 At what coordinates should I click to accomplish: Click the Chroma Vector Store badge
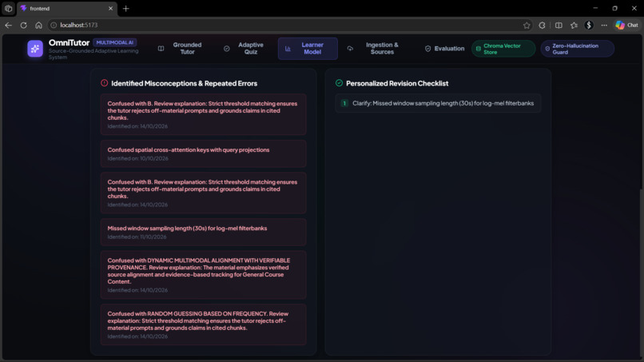(503, 49)
